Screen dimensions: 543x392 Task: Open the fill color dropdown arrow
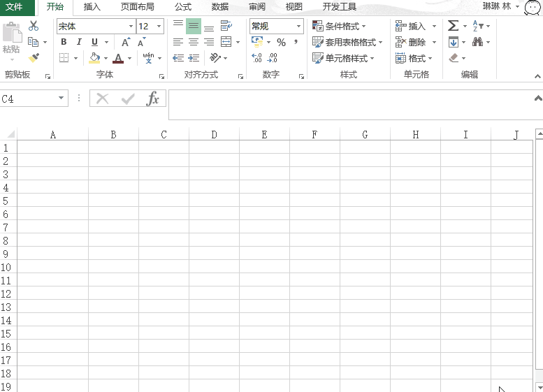106,58
